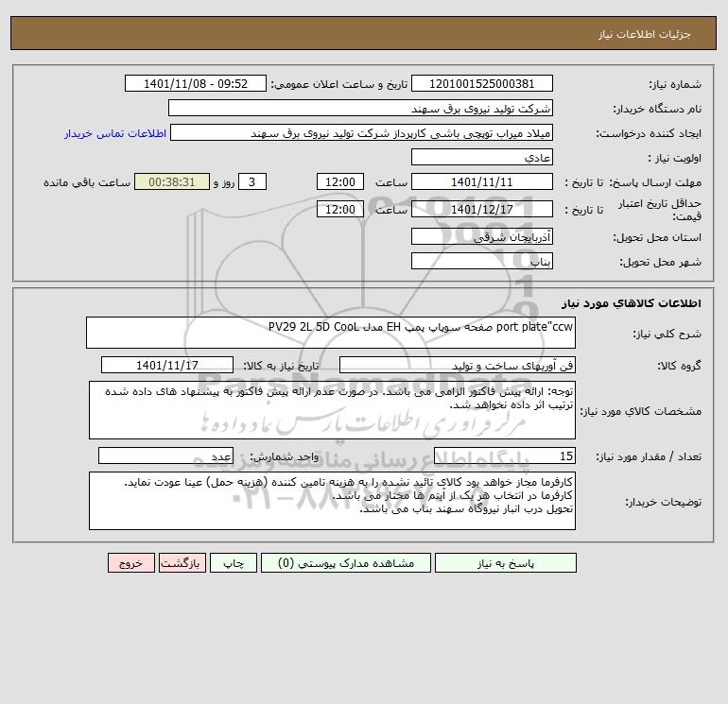Click header title 'جزئیات اطلاعات نیاز'
Viewport: 728px width, 704px height.
645,34
